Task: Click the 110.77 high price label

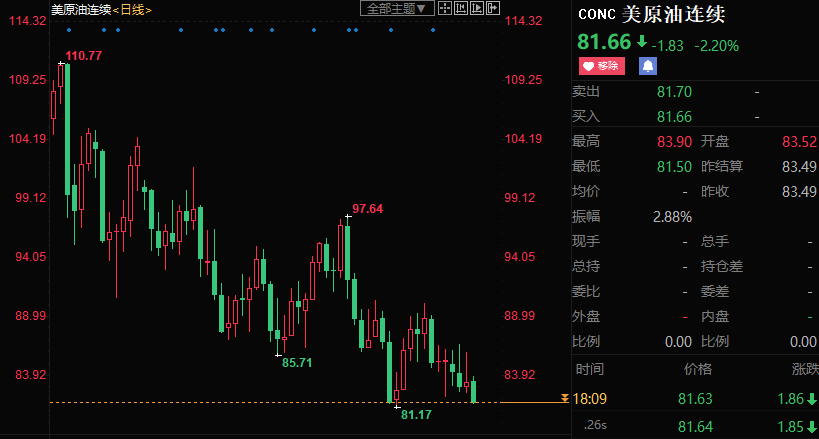Action: [83, 55]
